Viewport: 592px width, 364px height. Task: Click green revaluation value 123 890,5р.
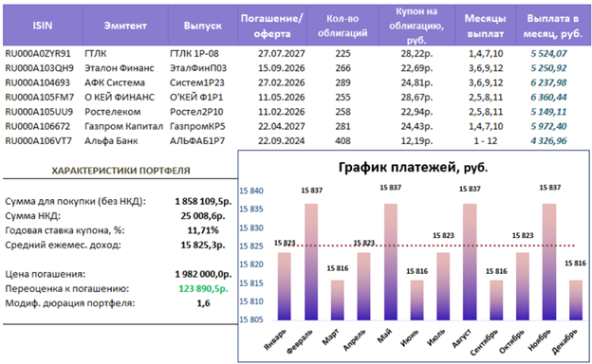(x=203, y=289)
